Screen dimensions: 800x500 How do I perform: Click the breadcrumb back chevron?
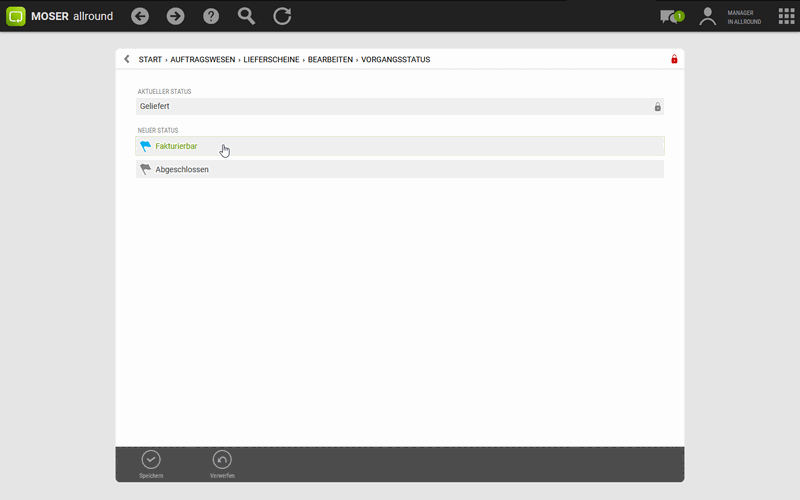tap(127, 59)
